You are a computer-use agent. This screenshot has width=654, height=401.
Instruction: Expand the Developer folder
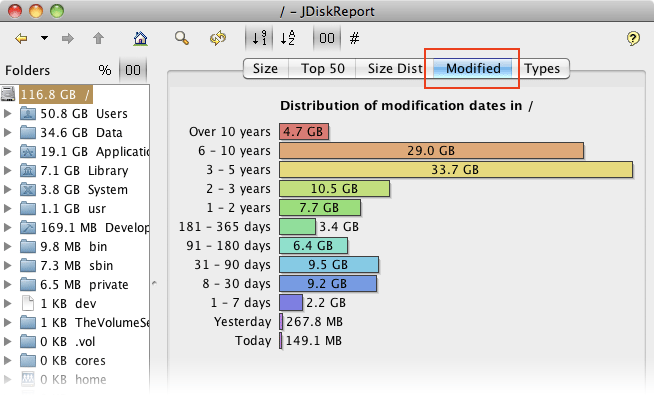7,227
